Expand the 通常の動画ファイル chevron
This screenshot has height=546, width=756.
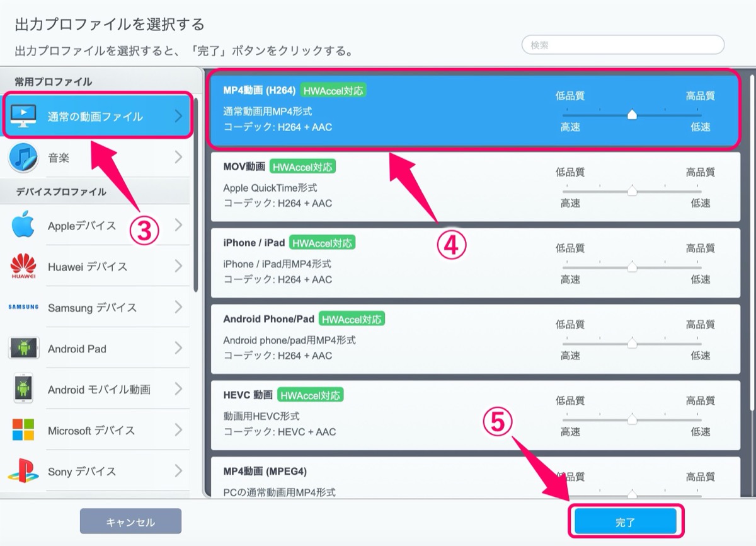tap(179, 116)
